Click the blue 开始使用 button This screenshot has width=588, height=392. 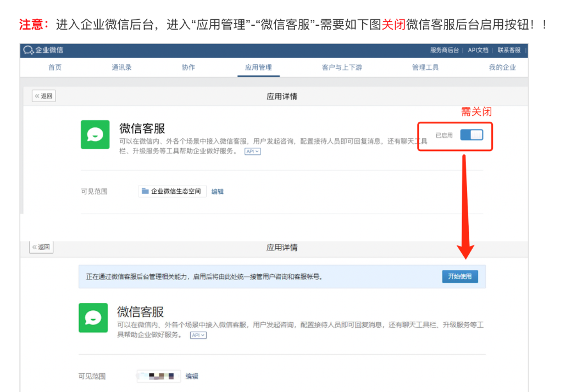tap(459, 277)
